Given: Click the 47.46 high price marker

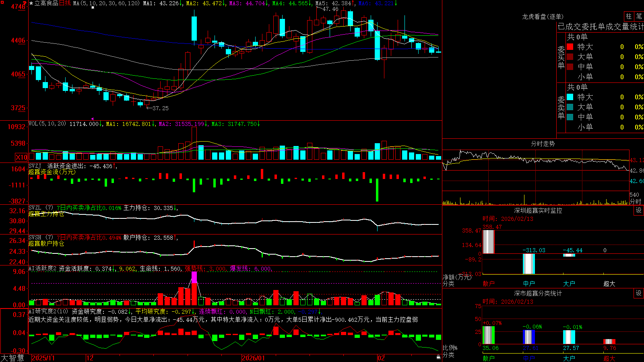Looking at the screenshot, I should 330,9.
